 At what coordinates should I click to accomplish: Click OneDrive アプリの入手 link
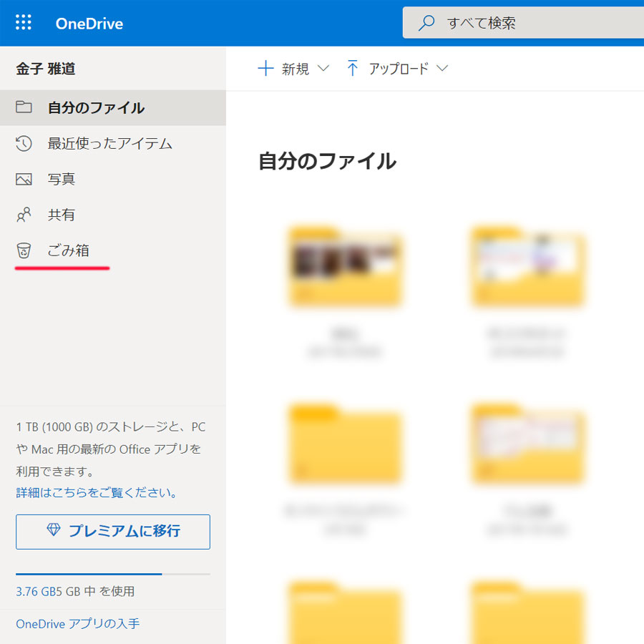click(78, 624)
